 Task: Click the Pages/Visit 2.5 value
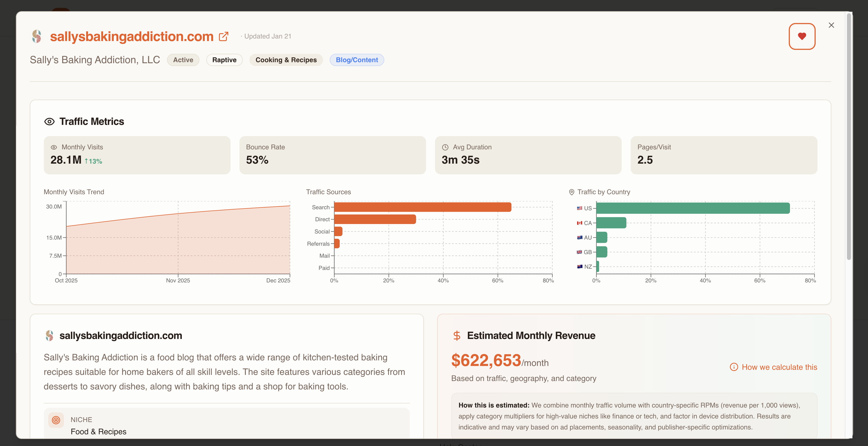point(645,160)
